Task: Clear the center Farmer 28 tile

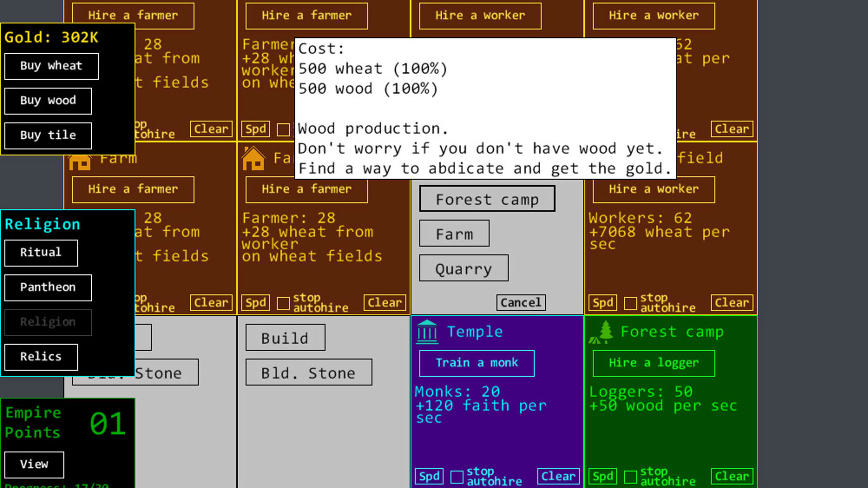Action: point(385,303)
